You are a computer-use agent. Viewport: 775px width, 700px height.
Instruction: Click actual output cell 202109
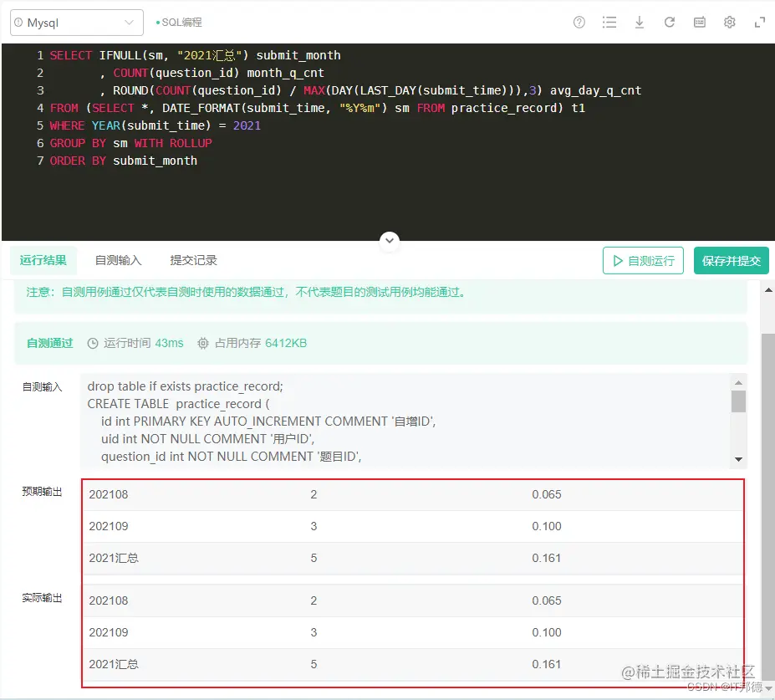[x=108, y=632]
